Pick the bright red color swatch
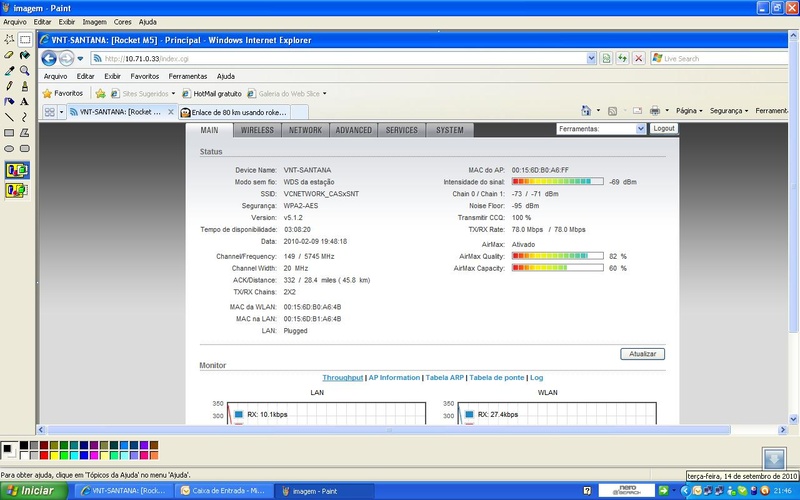800x500 pixels. click(x=44, y=455)
